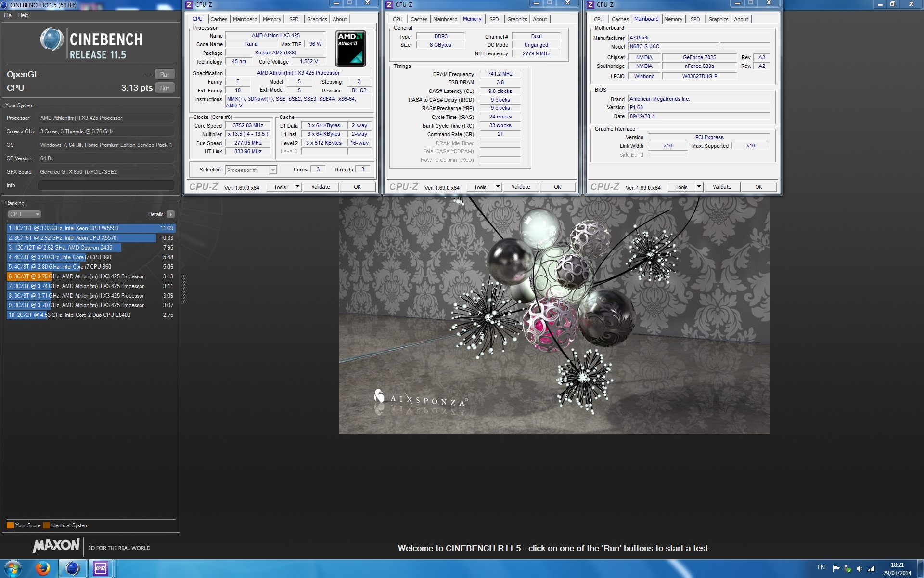Switch to CPU-Z taskbar icon

click(x=101, y=569)
